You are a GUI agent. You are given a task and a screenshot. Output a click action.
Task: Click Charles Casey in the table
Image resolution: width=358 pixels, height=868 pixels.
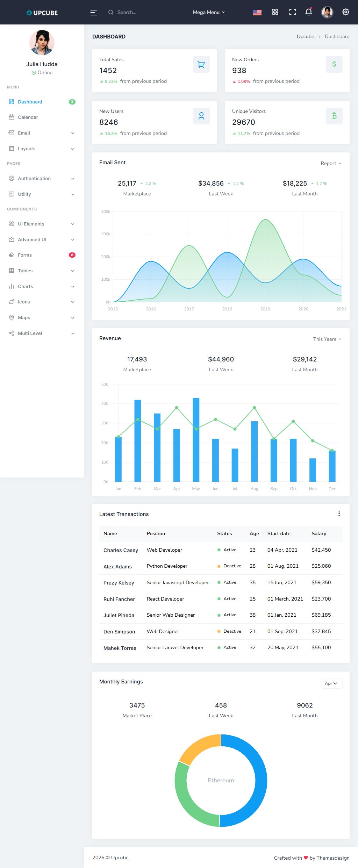[121, 550]
